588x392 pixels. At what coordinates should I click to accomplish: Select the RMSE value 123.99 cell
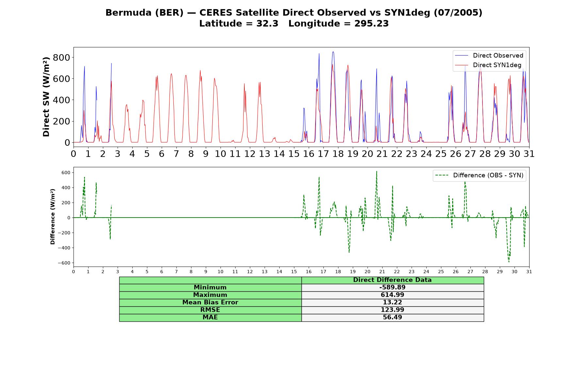point(392,310)
